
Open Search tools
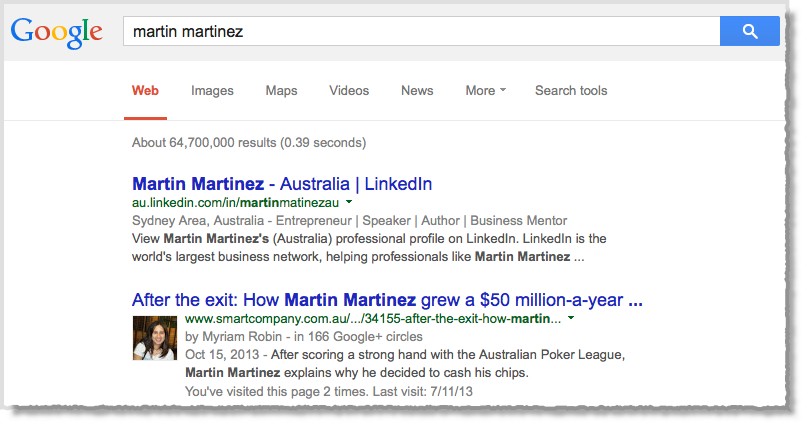(x=571, y=91)
